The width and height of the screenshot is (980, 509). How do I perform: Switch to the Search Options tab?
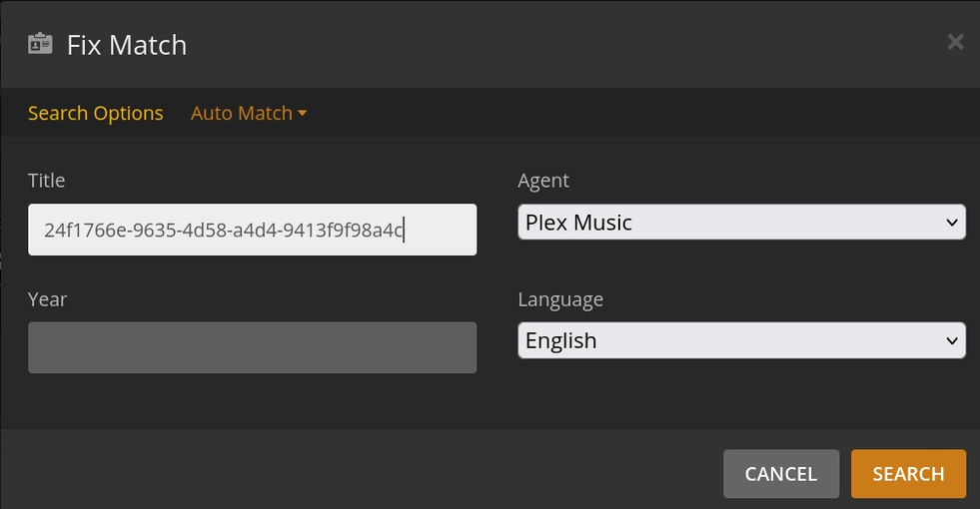coord(95,114)
